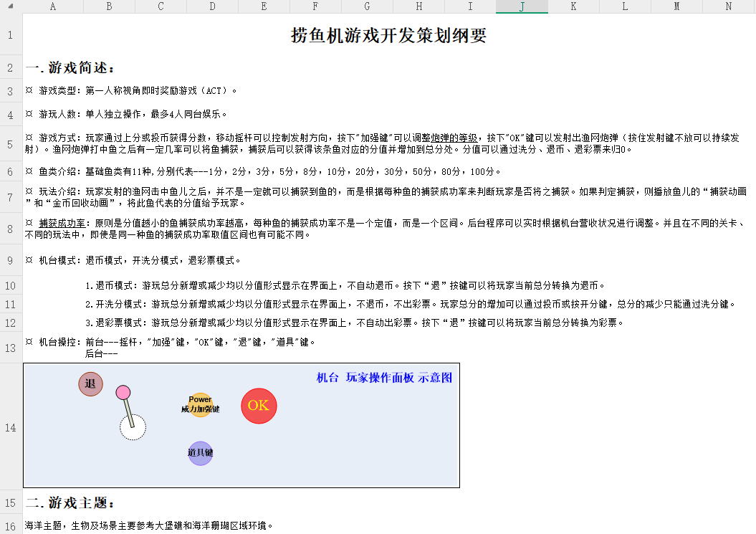The height and width of the screenshot is (534, 756).
Task: Select the purple 道具键 circle shape
Action: (200, 453)
